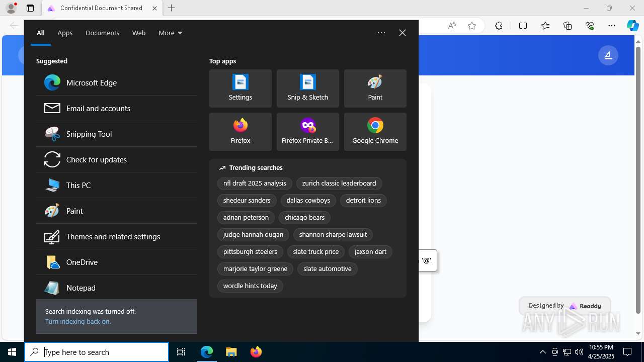Open the Windows Start menu

pyautogui.click(x=12, y=352)
